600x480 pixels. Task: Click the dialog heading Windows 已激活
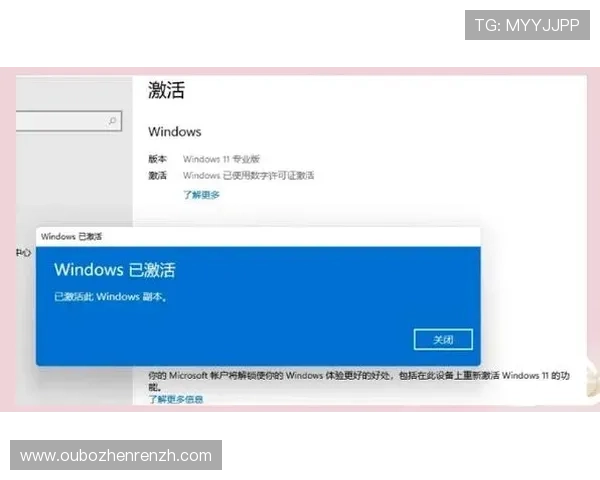point(115,270)
